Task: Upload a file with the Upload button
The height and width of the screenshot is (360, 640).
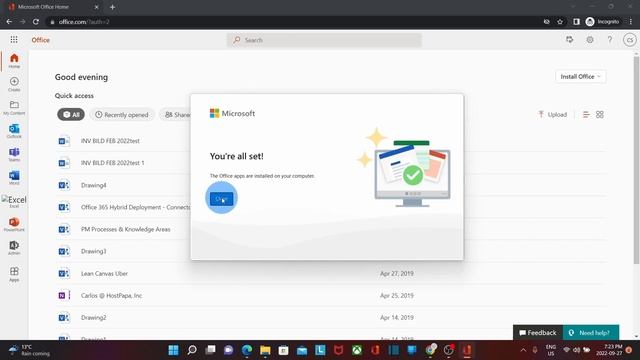Action: [553, 115]
